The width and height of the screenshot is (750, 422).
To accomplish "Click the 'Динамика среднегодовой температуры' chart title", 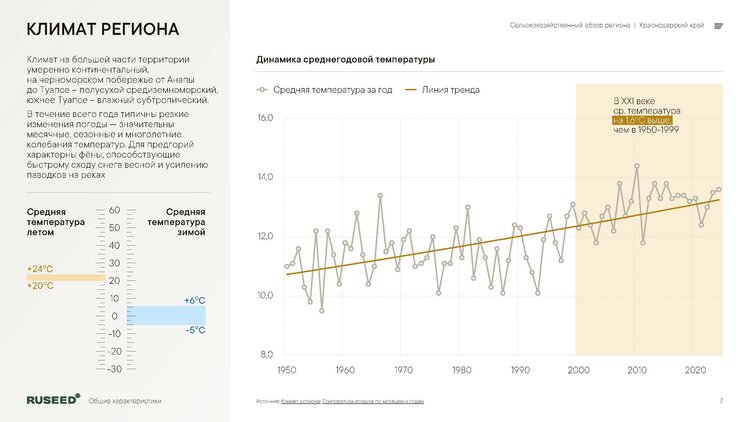I will pos(345,60).
